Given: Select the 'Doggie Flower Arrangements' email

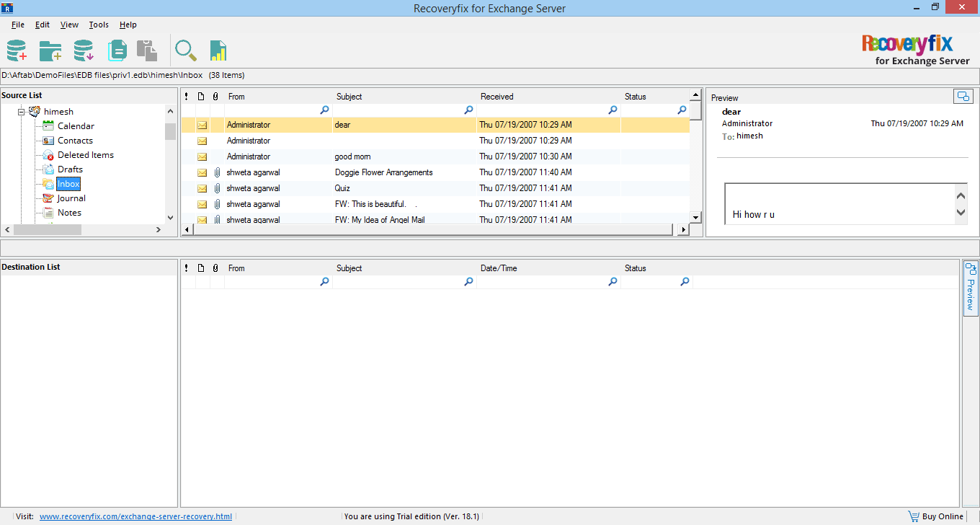Looking at the screenshot, I should (383, 172).
